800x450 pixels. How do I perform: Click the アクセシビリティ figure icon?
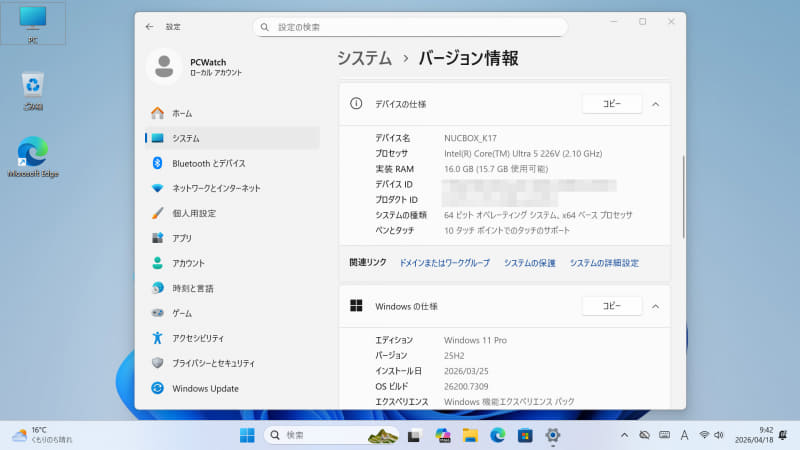click(158, 338)
